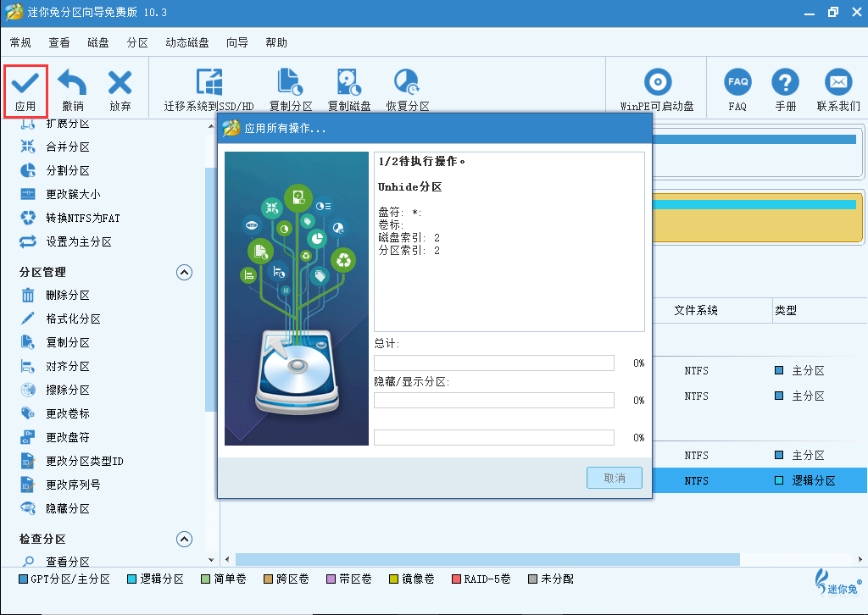This screenshot has width=868, height=615.
Task: Click the horizontal scrollbar thumb
Action: coord(487,559)
